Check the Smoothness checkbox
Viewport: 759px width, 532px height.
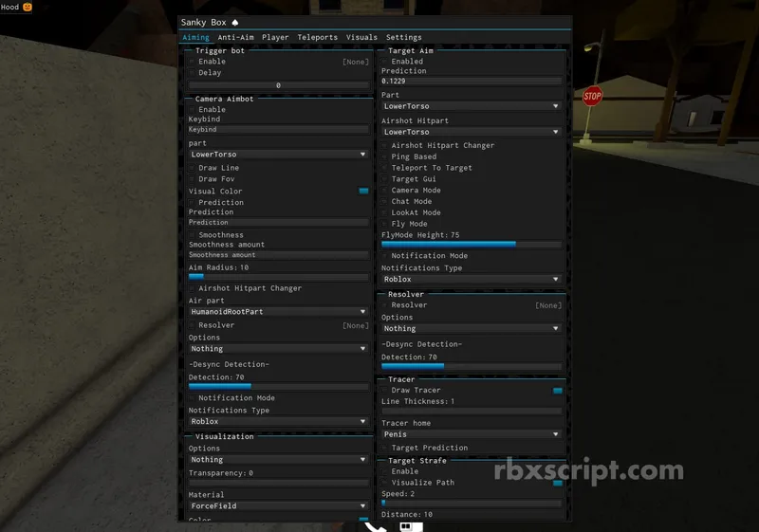[192, 235]
